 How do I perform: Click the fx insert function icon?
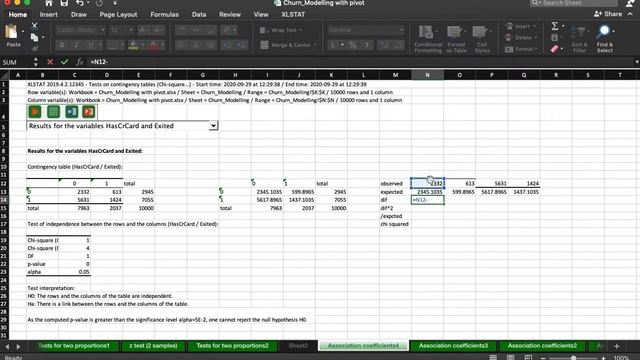point(80,62)
